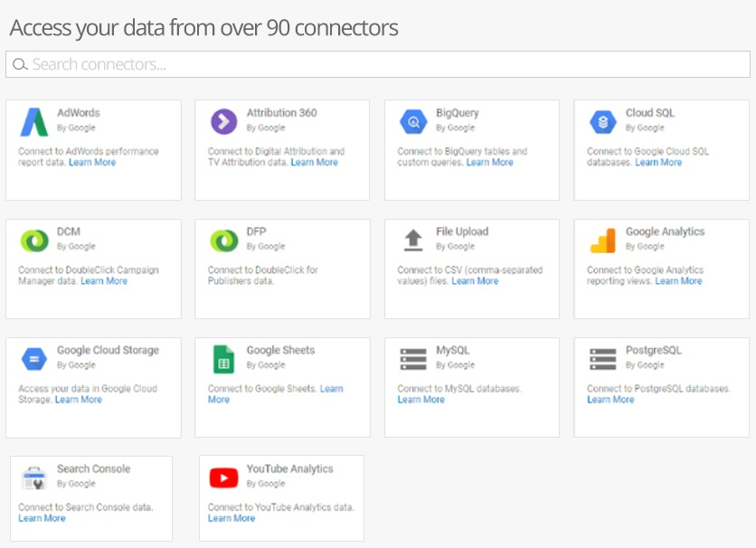Click the magnifier icon in search bar

20,64
